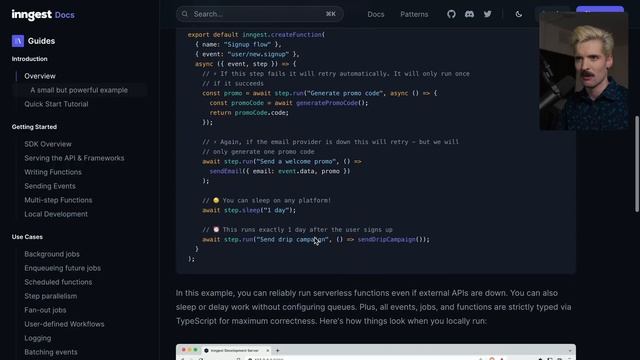Image resolution: width=640 pixels, height=360 pixels.
Task: Focus the Search docs field
Action: pos(260,14)
